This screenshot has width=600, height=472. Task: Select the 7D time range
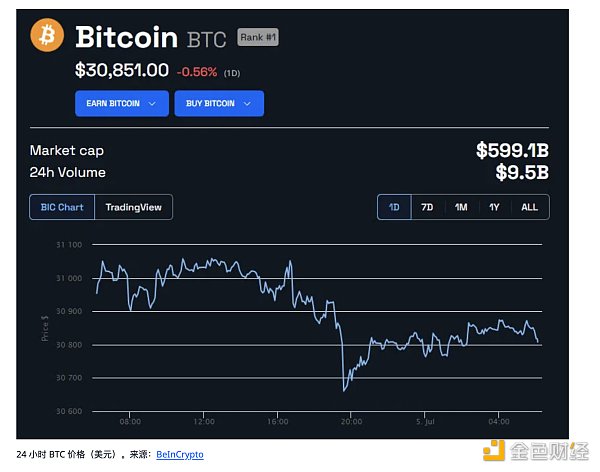[x=427, y=207]
